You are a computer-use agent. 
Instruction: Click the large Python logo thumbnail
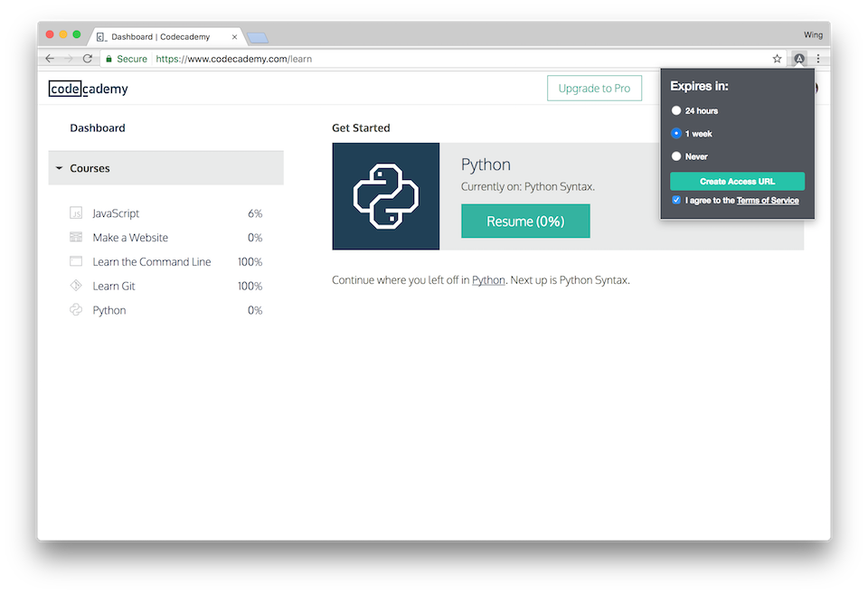386,196
